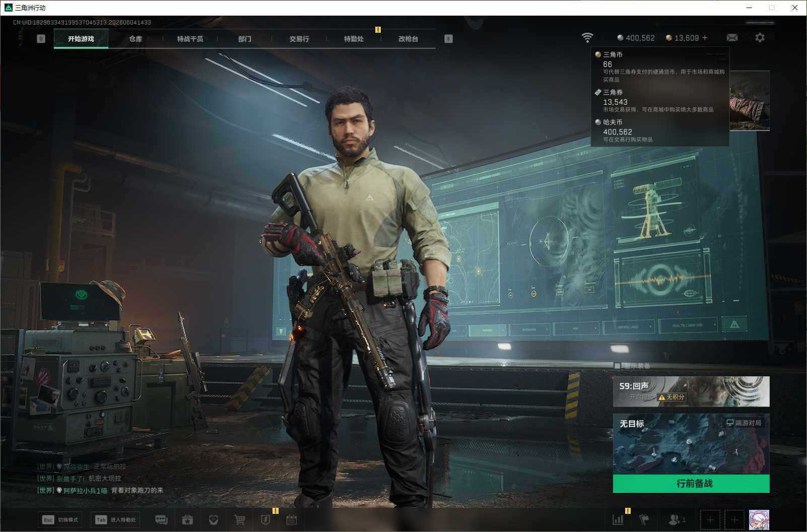This screenshot has width=807, height=532.
Task: Open the player avatar portrait
Action: tap(759, 519)
